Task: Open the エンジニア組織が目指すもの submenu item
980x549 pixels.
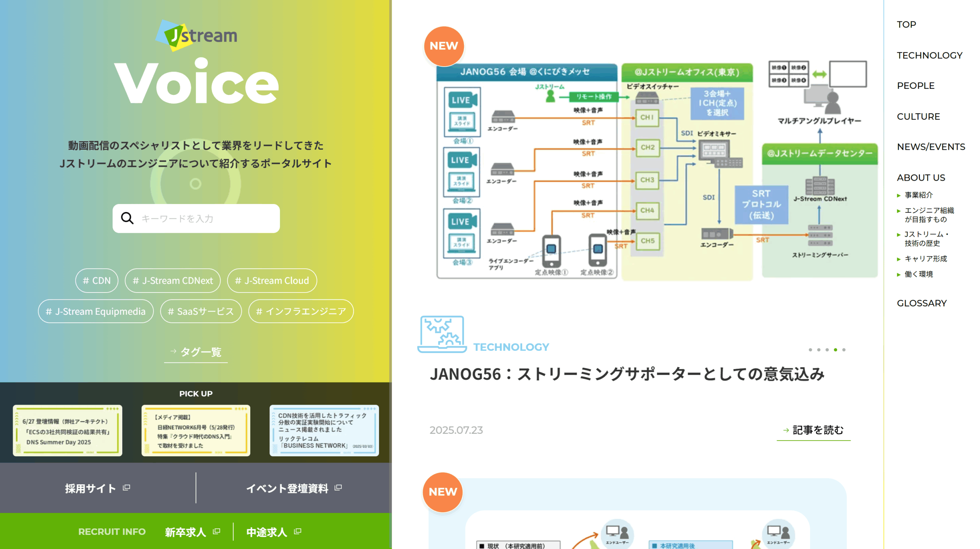Action: (929, 215)
